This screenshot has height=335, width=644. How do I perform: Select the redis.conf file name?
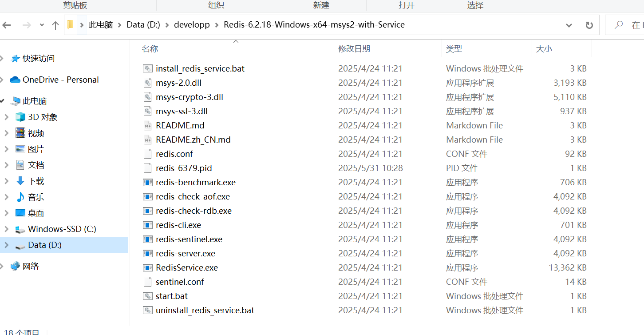click(174, 154)
